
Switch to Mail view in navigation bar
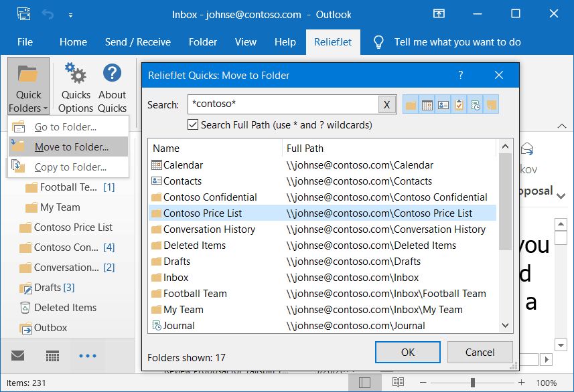[18, 355]
